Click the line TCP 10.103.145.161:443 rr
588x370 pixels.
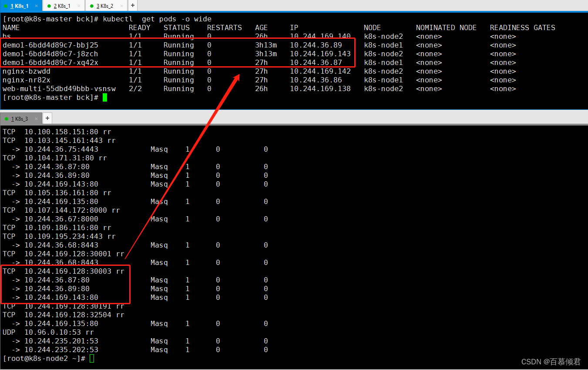pyautogui.click(x=59, y=140)
